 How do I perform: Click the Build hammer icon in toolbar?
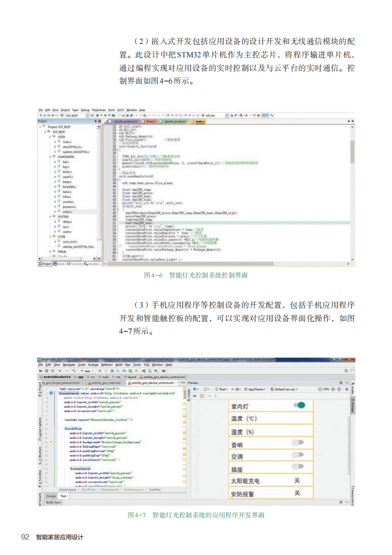click(x=74, y=370)
